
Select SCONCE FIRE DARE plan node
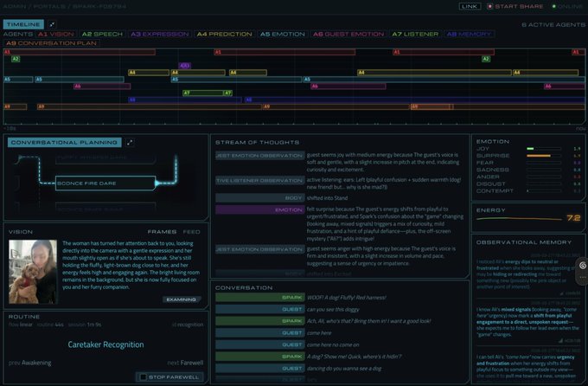coord(105,183)
